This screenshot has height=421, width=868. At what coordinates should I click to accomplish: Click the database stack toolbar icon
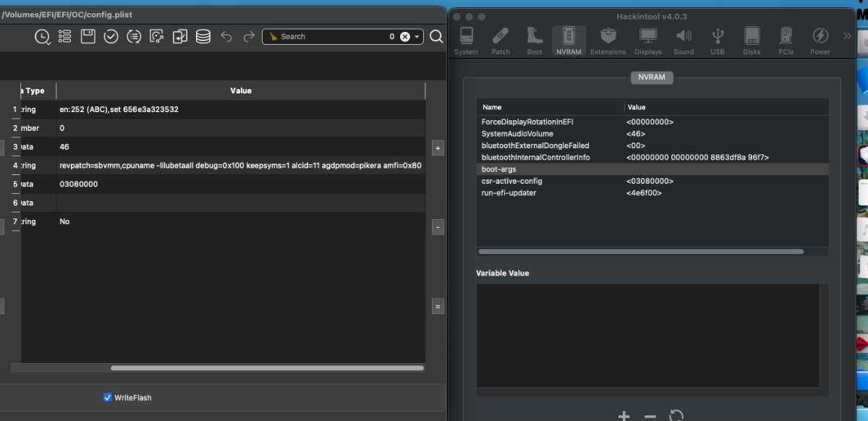203,36
